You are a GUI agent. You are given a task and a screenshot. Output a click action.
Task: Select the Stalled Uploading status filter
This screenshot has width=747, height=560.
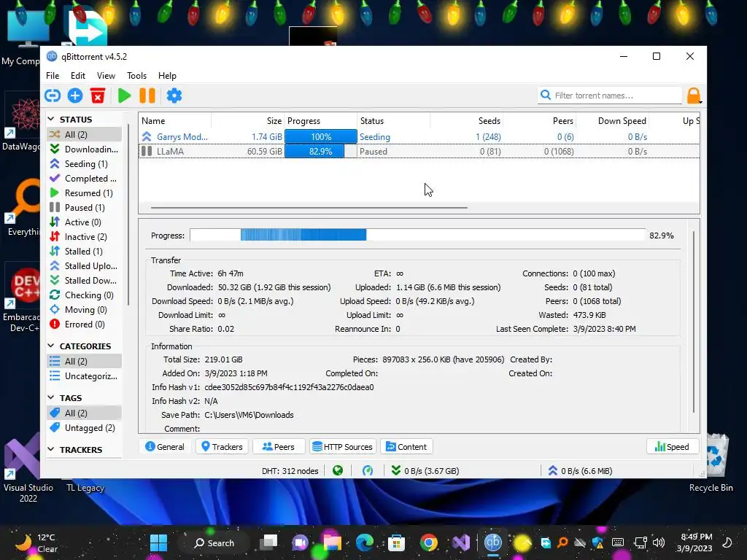[x=85, y=265]
